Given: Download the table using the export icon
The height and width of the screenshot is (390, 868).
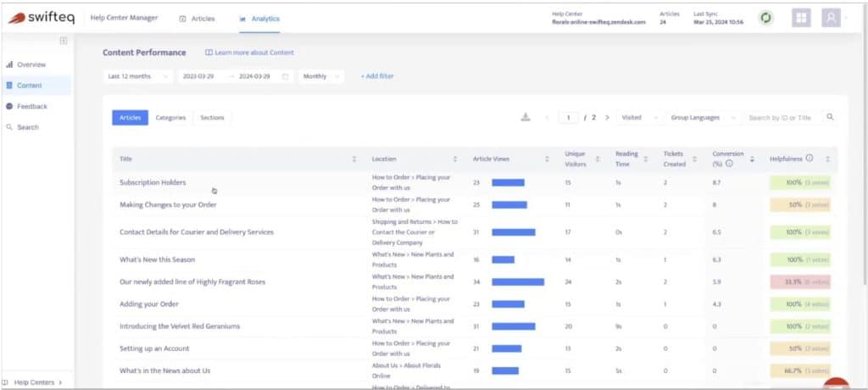Looking at the screenshot, I should [526, 117].
